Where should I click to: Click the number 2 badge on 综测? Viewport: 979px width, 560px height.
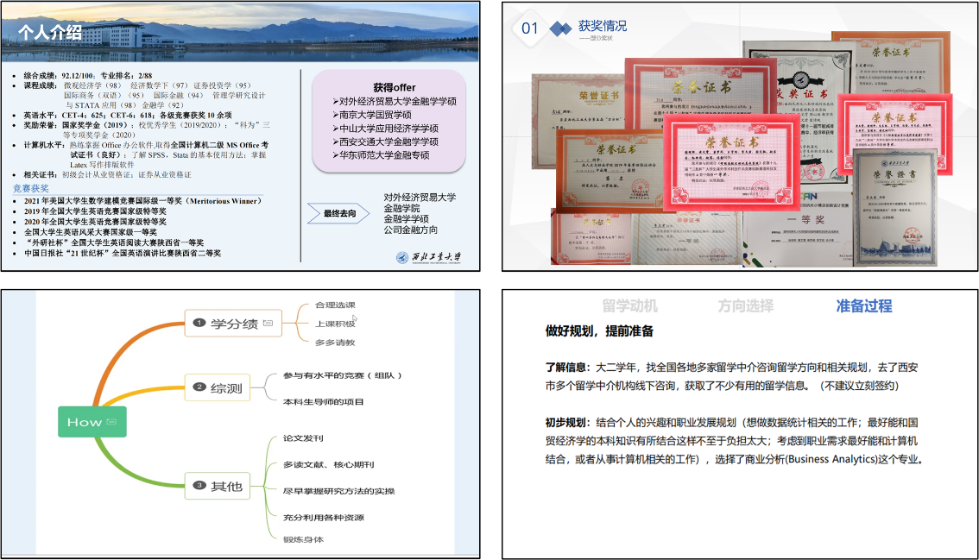tap(199, 388)
